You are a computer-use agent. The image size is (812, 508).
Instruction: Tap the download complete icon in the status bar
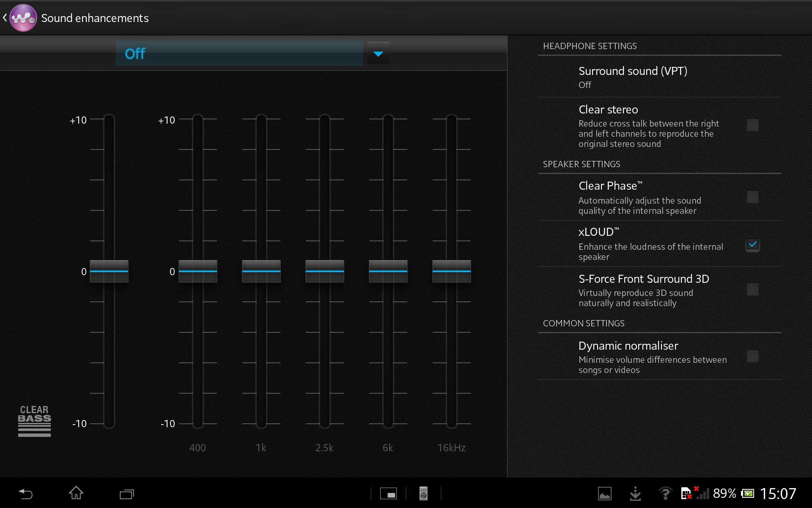[636, 494]
